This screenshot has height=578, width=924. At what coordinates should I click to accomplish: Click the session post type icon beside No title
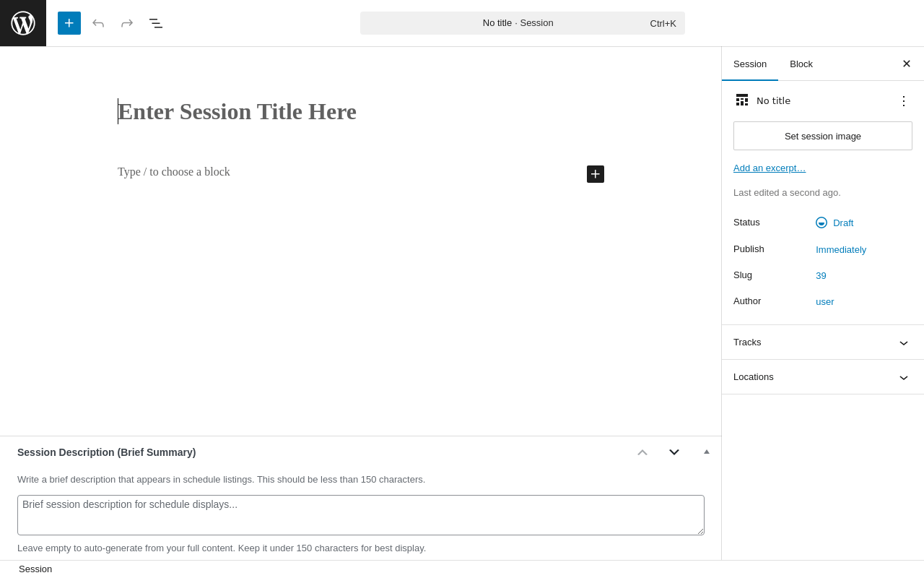click(x=742, y=100)
